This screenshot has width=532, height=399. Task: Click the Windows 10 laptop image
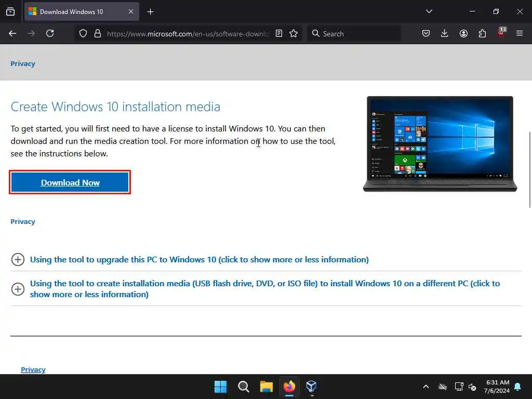(x=440, y=144)
